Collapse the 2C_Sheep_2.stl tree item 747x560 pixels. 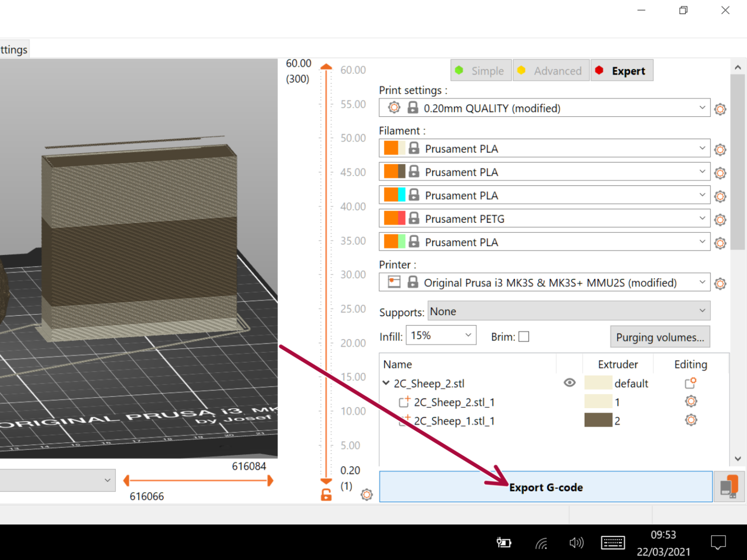click(386, 383)
